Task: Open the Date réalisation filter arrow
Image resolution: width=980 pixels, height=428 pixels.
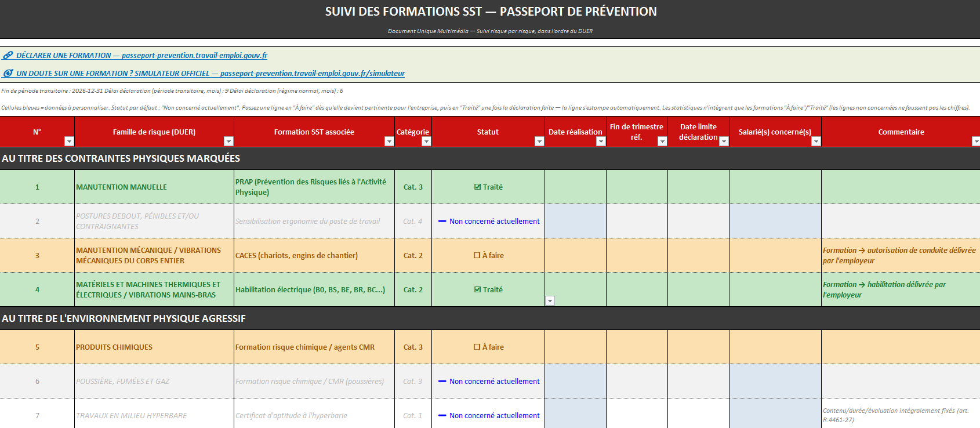Action: click(x=601, y=142)
